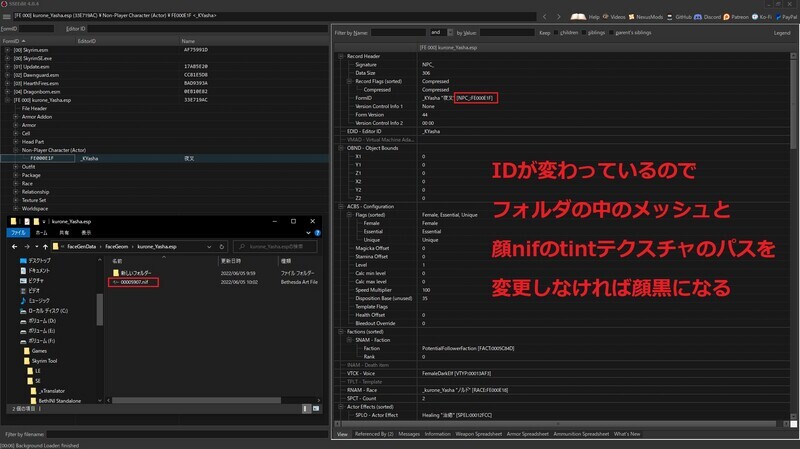Open the ファイル tab in Explorer

(18, 233)
